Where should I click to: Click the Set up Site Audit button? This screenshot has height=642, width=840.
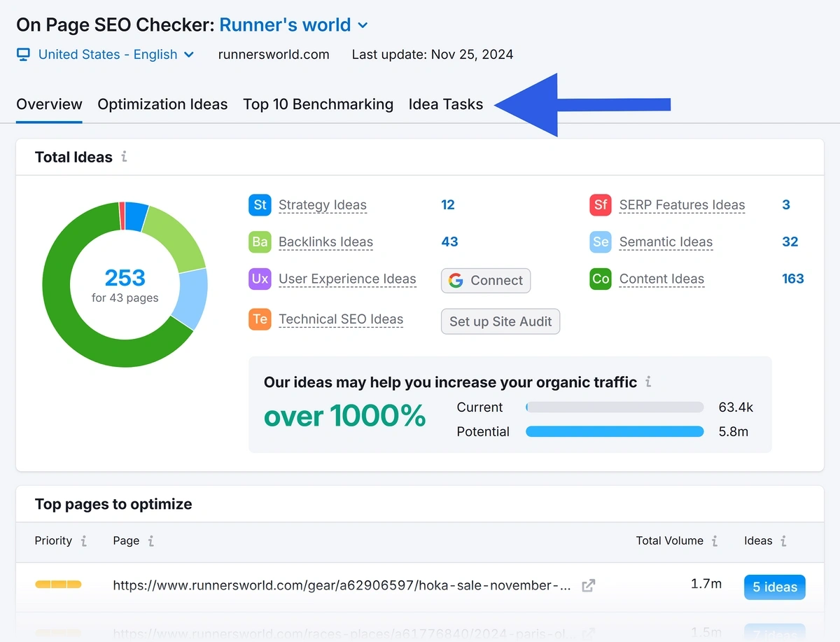click(500, 321)
